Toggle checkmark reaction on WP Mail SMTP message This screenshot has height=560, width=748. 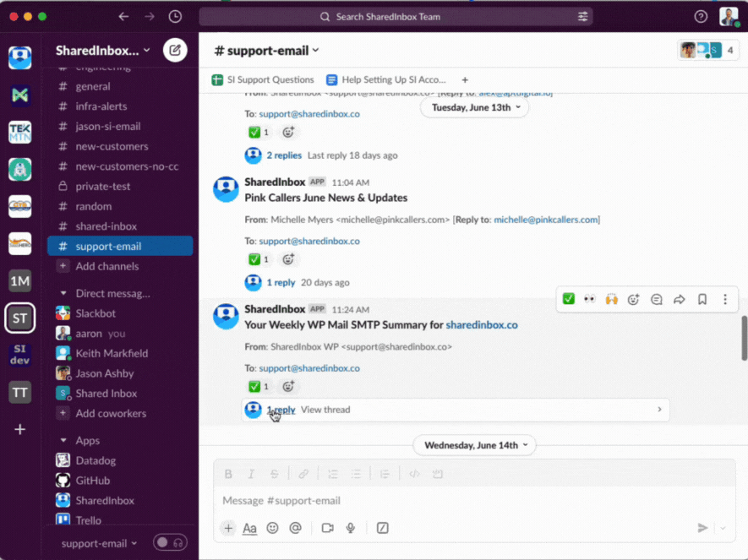259,387
